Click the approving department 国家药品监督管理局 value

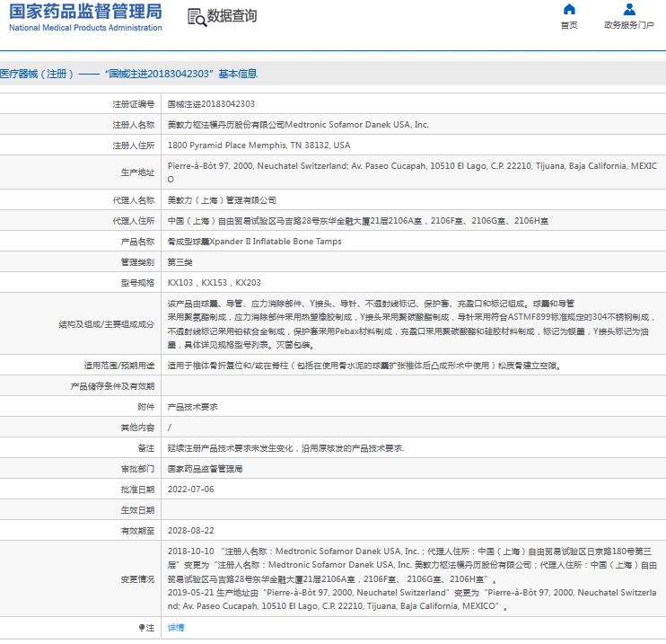tap(205, 469)
